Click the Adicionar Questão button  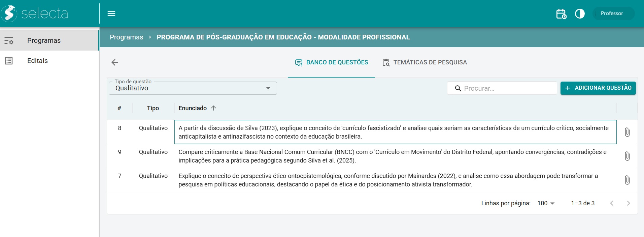pyautogui.click(x=598, y=88)
